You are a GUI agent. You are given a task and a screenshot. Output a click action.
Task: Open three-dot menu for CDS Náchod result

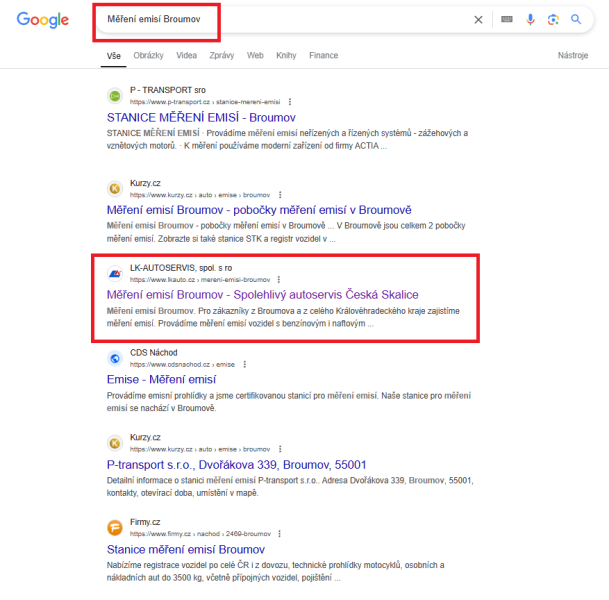(x=245, y=364)
